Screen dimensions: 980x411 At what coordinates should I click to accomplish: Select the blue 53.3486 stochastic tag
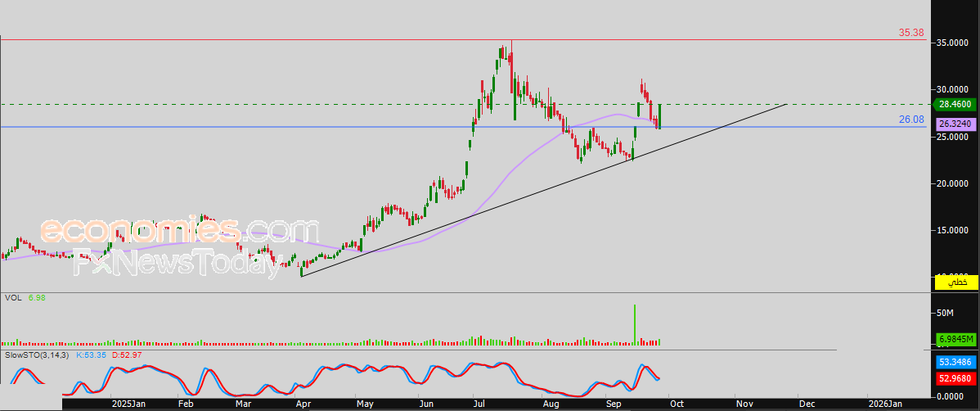pyautogui.click(x=955, y=362)
